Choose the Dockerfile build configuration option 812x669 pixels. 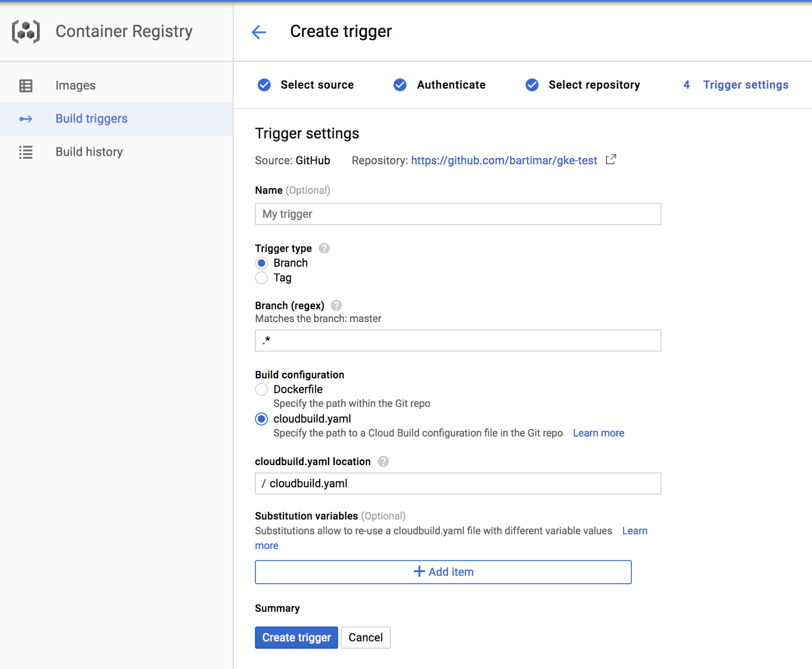[x=261, y=390]
